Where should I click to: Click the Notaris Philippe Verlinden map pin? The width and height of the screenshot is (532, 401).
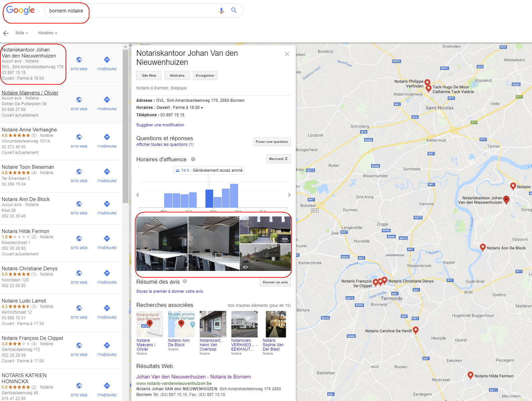[427, 83]
